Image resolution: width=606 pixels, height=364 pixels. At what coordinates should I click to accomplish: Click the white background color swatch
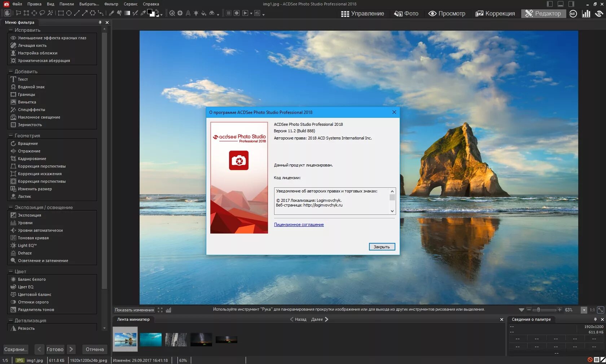tap(153, 15)
